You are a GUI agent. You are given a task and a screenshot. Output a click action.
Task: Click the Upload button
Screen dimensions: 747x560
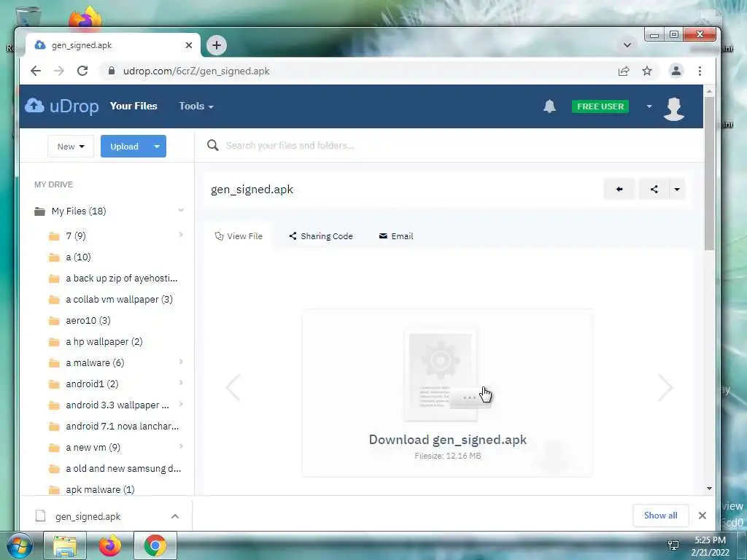pos(124,146)
